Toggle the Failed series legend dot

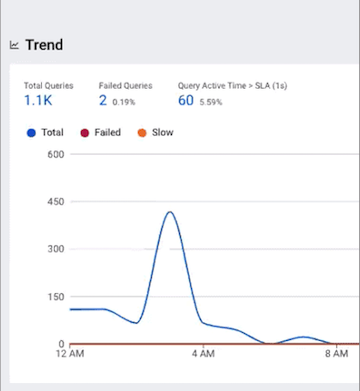click(x=85, y=133)
